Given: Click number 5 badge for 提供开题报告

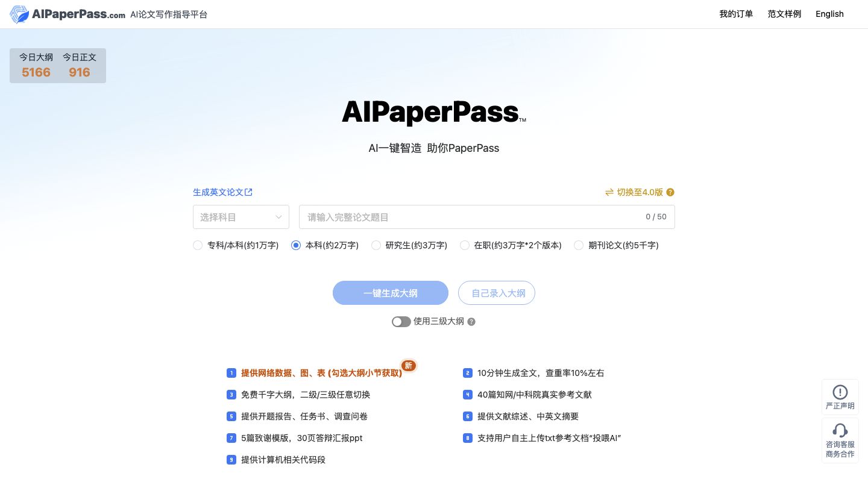Looking at the screenshot, I should (231, 416).
